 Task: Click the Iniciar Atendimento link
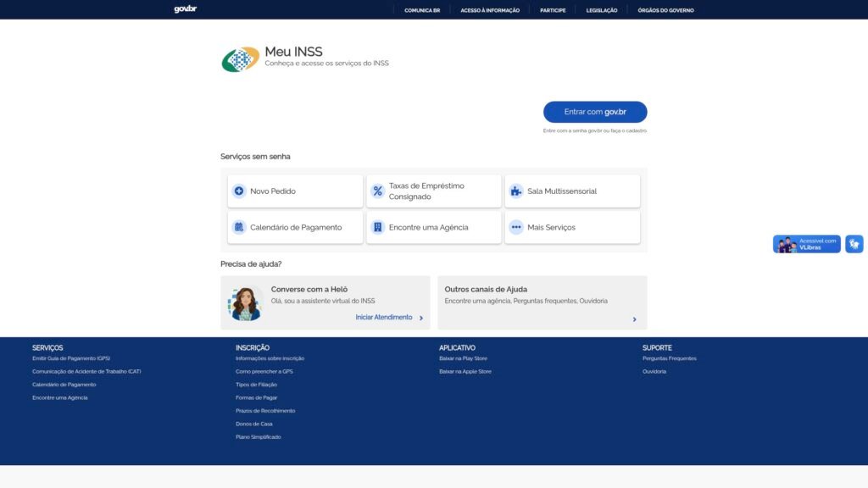click(x=384, y=318)
